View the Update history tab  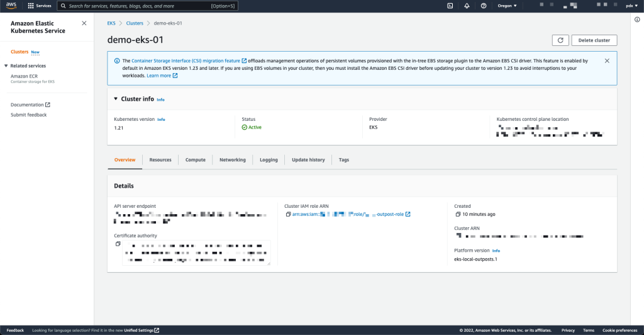pos(308,160)
